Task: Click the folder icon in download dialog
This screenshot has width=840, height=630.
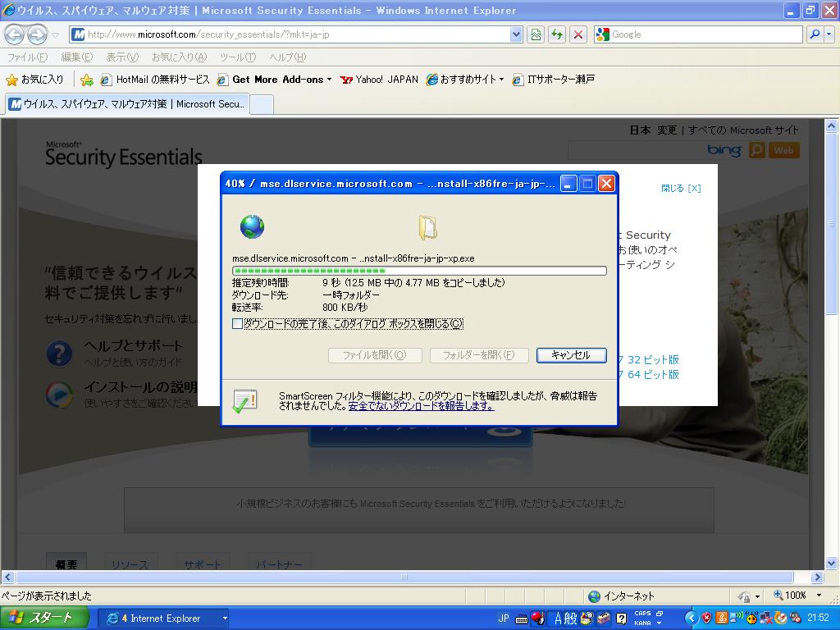Action: [x=428, y=227]
